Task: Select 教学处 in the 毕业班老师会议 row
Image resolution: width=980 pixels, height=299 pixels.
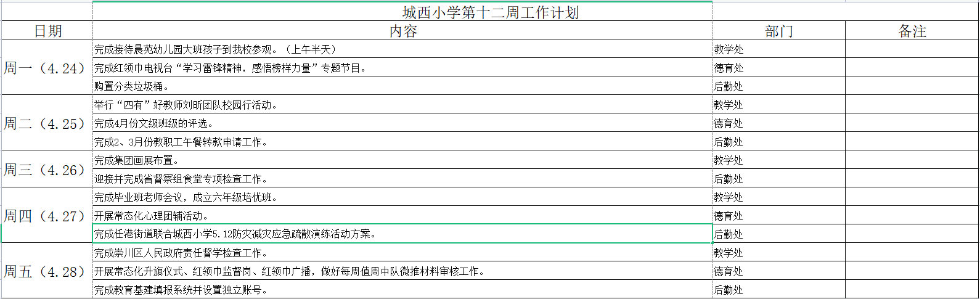Action: click(778, 197)
